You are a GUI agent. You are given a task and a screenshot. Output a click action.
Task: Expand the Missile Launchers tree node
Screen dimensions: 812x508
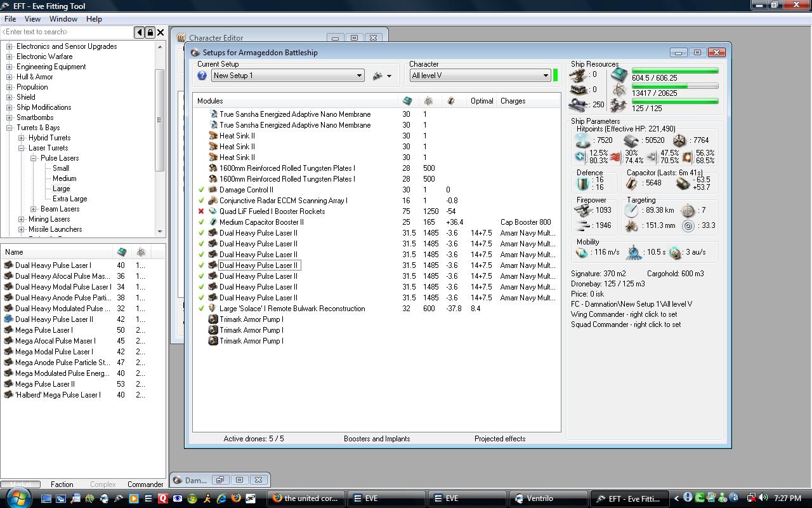(x=22, y=229)
